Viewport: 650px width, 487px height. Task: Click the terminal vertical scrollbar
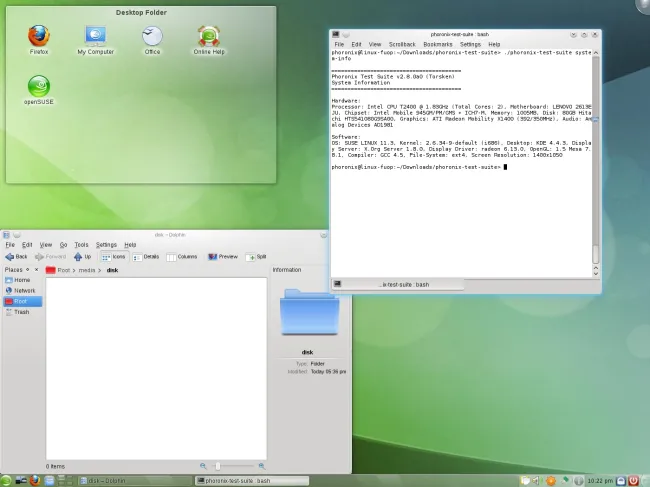click(596, 160)
